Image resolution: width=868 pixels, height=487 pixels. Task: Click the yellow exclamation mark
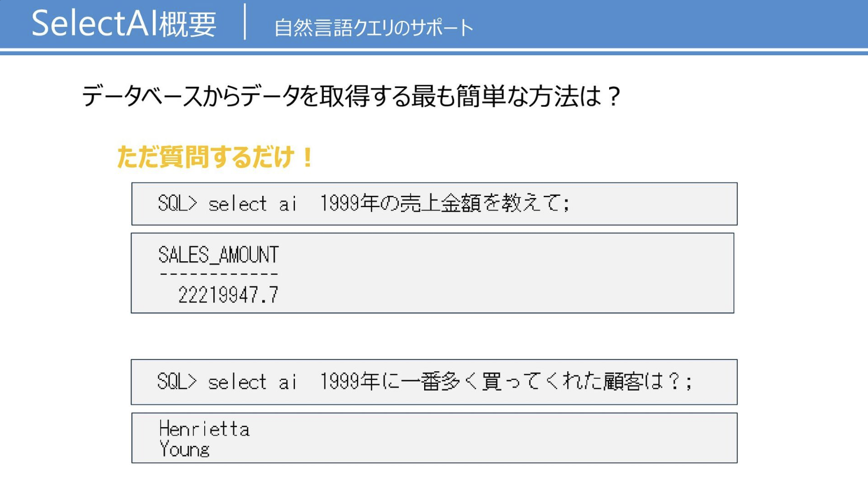coord(307,157)
